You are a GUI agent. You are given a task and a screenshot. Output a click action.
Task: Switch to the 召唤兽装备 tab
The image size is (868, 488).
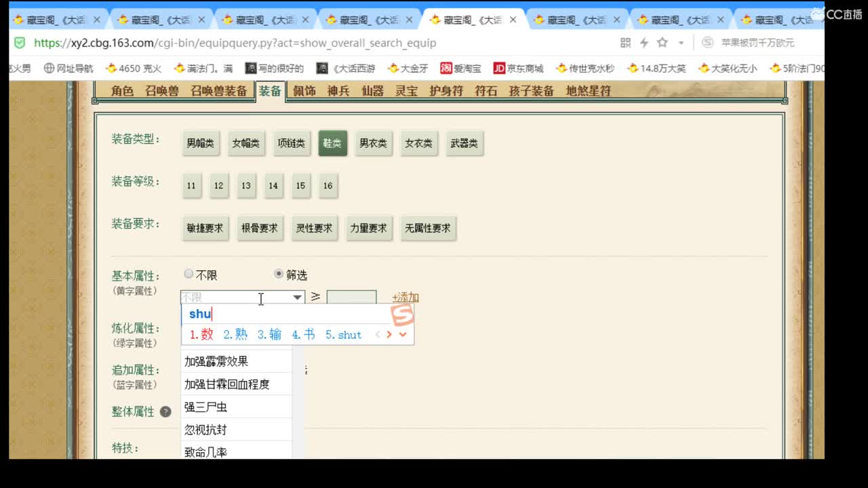click(218, 90)
